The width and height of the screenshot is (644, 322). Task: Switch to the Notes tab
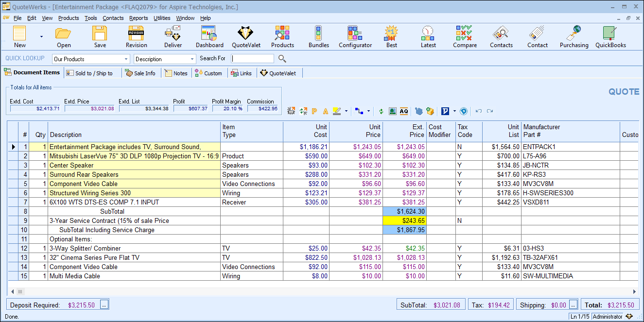176,72
